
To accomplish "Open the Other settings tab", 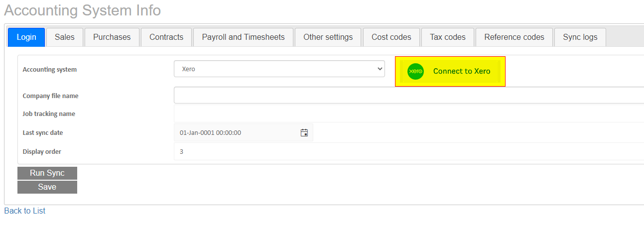I will pyautogui.click(x=328, y=37).
